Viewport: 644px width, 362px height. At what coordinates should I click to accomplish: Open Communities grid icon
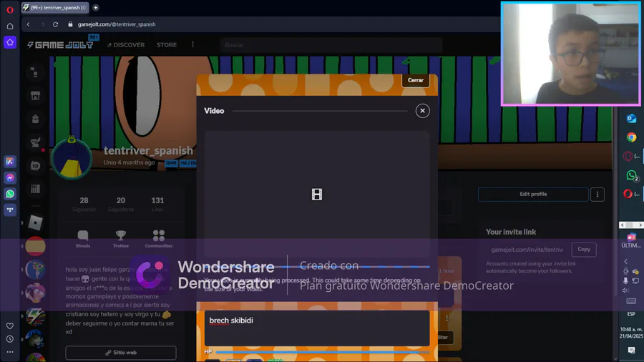[159, 238]
